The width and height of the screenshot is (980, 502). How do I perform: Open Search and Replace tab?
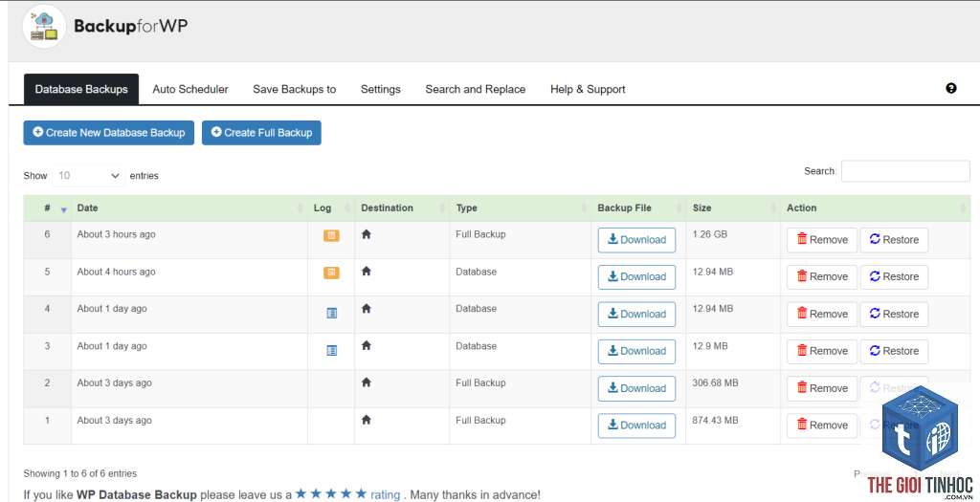pos(475,89)
